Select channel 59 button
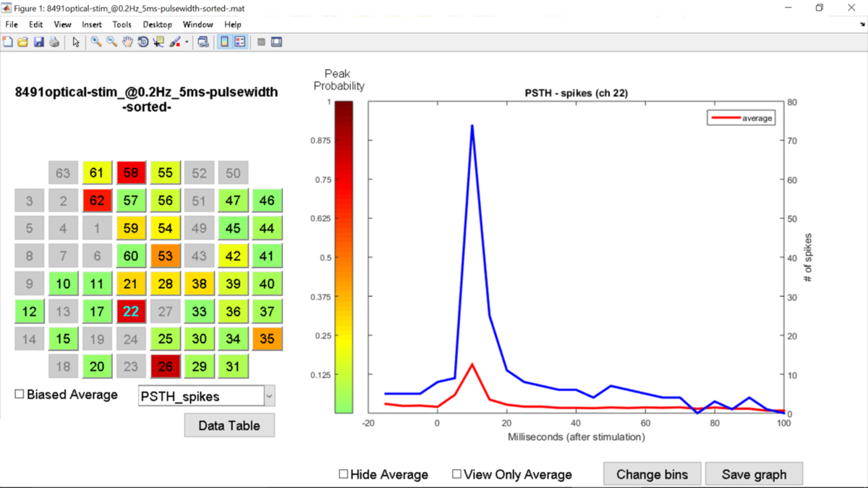 pos(131,228)
